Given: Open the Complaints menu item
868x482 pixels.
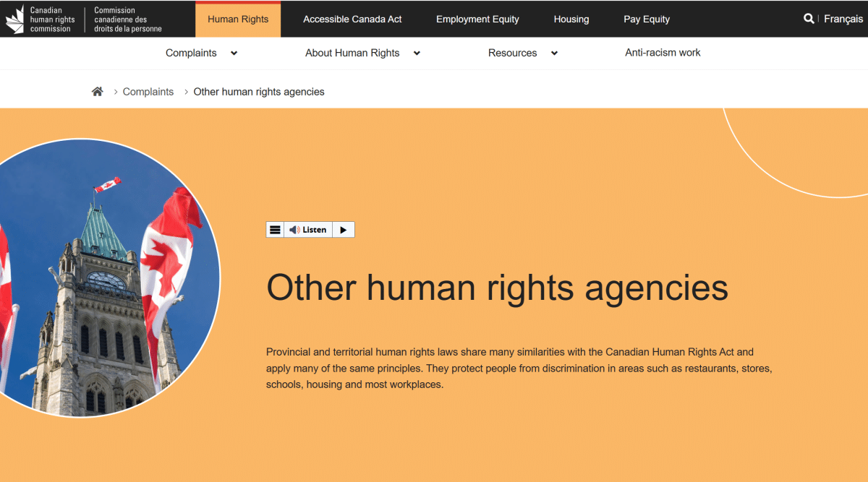Looking at the screenshot, I should pyautogui.click(x=191, y=53).
